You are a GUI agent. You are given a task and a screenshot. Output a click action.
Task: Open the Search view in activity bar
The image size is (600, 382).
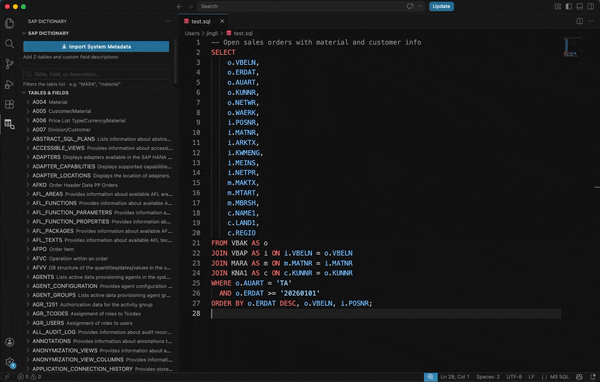(10, 44)
